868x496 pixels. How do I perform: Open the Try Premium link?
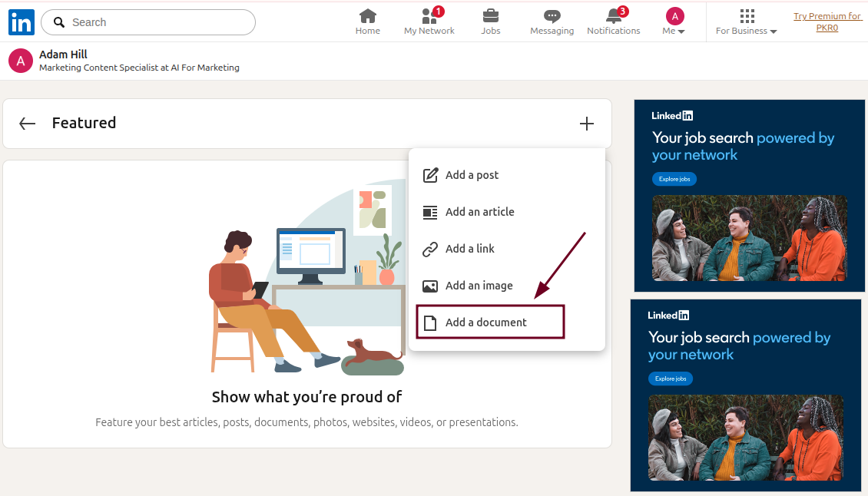(x=827, y=21)
